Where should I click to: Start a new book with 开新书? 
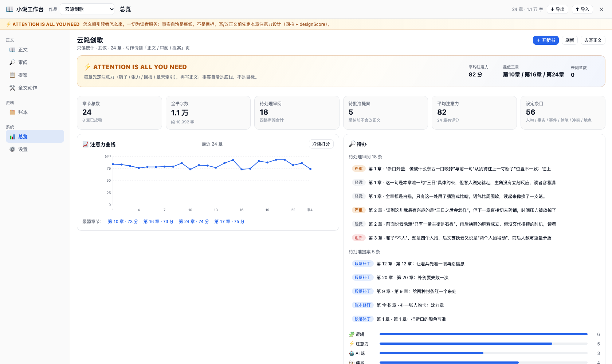(x=546, y=40)
